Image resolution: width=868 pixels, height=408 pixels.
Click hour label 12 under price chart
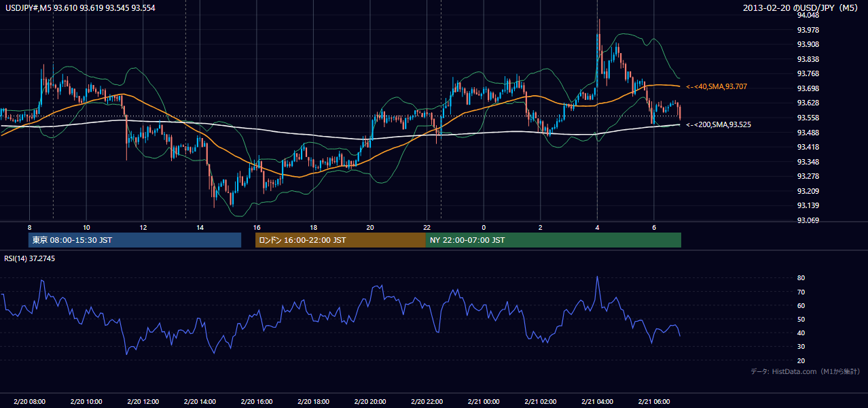[x=143, y=226]
